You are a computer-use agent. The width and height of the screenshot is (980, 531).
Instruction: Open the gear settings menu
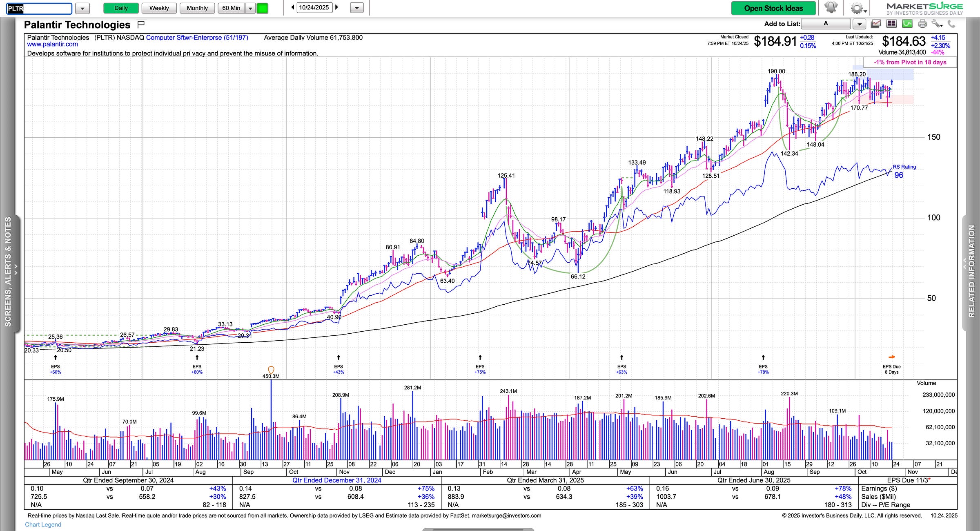coord(857,8)
